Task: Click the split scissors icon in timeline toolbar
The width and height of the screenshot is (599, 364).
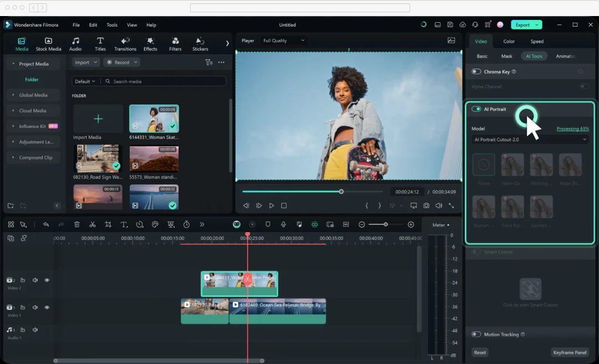Action: [93, 224]
